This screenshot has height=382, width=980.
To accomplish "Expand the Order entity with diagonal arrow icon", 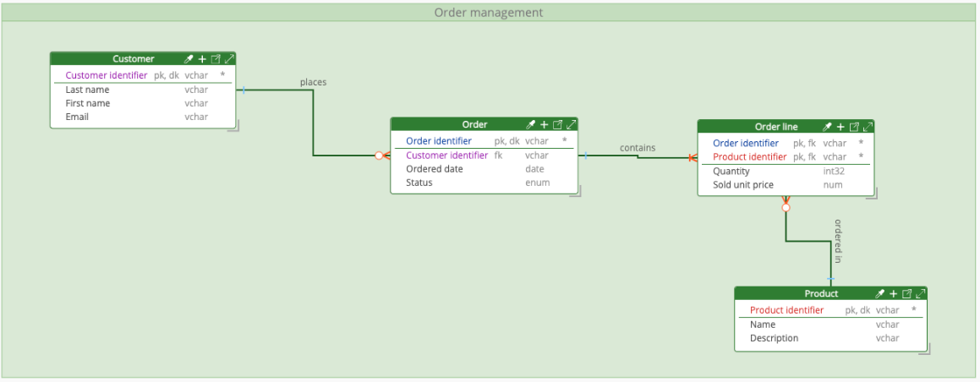I will pyautogui.click(x=572, y=125).
